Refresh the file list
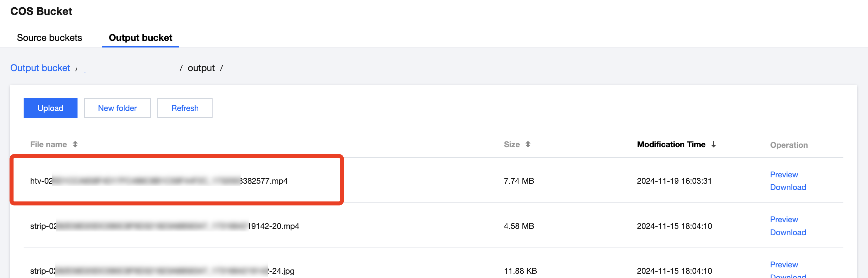868x278 pixels. pyautogui.click(x=185, y=108)
